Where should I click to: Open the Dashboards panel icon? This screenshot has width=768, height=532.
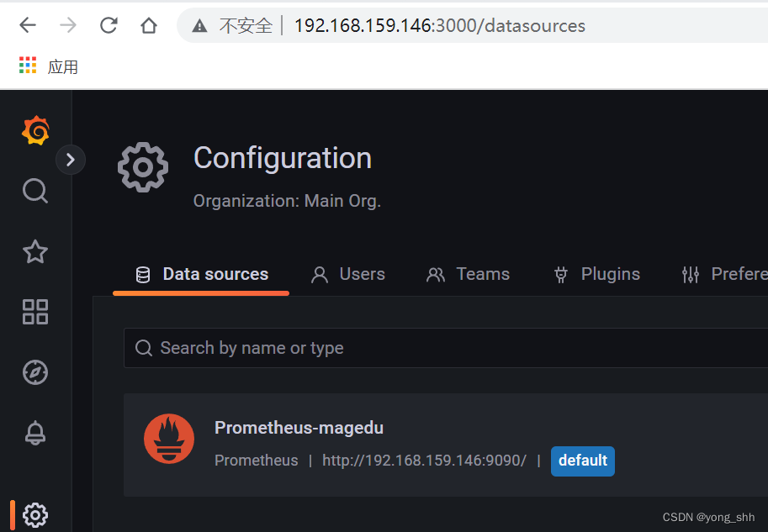click(34, 312)
